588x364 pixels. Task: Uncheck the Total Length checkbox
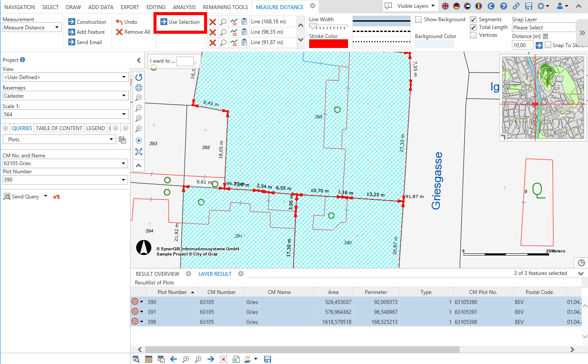[473, 27]
